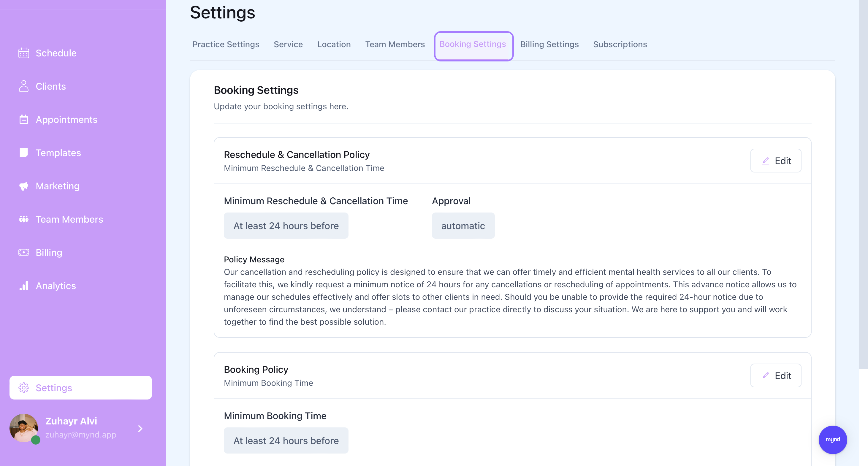
Task: Edit the Booking Policy section
Action: click(776, 376)
